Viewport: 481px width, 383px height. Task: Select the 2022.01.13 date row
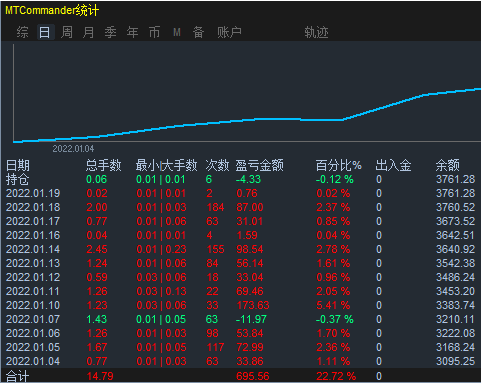tap(33, 263)
